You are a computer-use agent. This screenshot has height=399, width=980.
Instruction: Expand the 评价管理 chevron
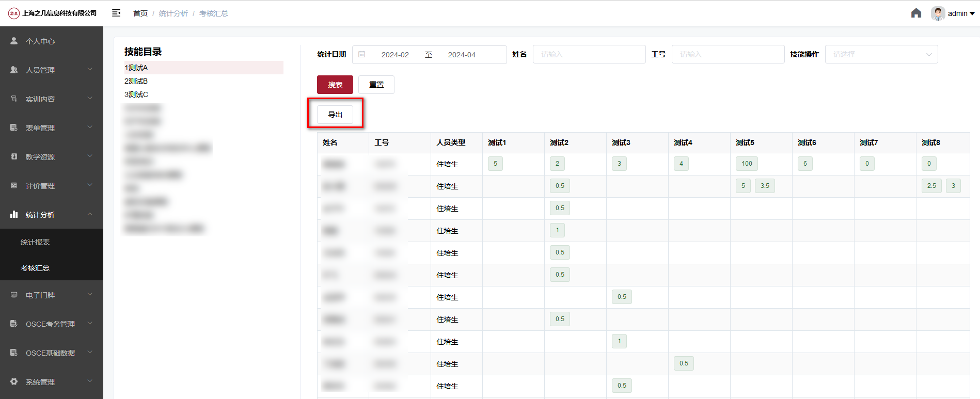click(90, 185)
